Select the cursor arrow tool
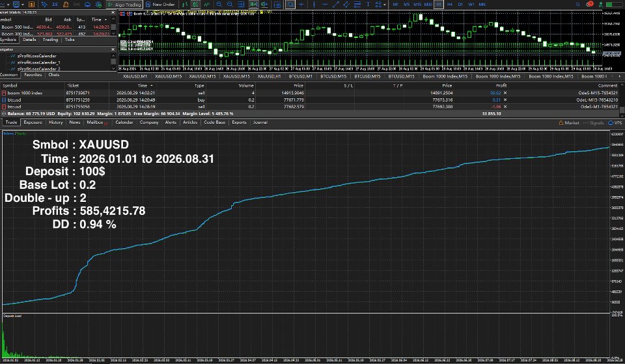The width and height of the screenshot is (625, 364). [x=290, y=5]
